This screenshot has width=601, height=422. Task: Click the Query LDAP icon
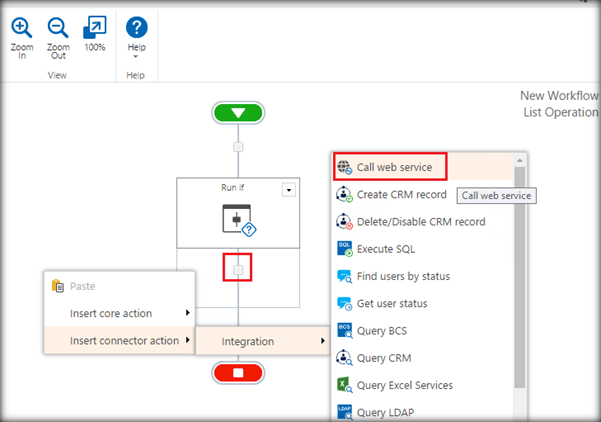(345, 412)
